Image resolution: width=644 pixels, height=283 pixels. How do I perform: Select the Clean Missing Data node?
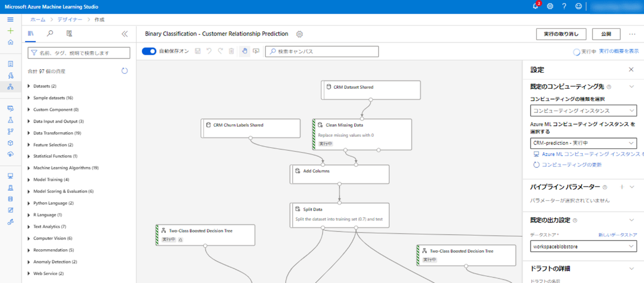coord(362,134)
